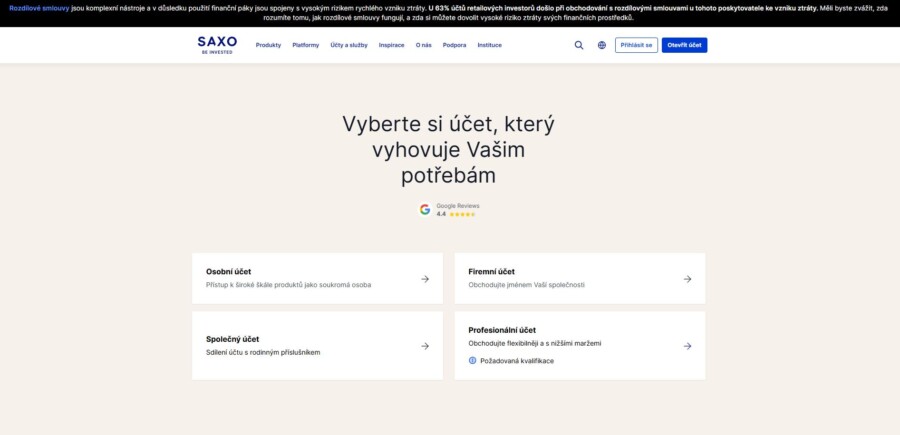900x435 pixels.
Task: Click the Google Reviews label
Action: pos(457,206)
